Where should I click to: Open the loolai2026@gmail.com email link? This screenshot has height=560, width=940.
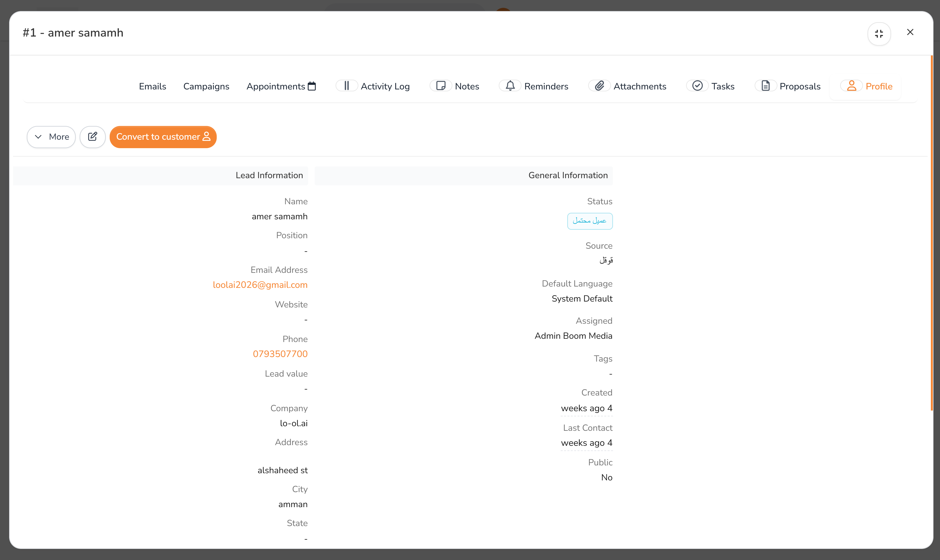pyautogui.click(x=260, y=285)
